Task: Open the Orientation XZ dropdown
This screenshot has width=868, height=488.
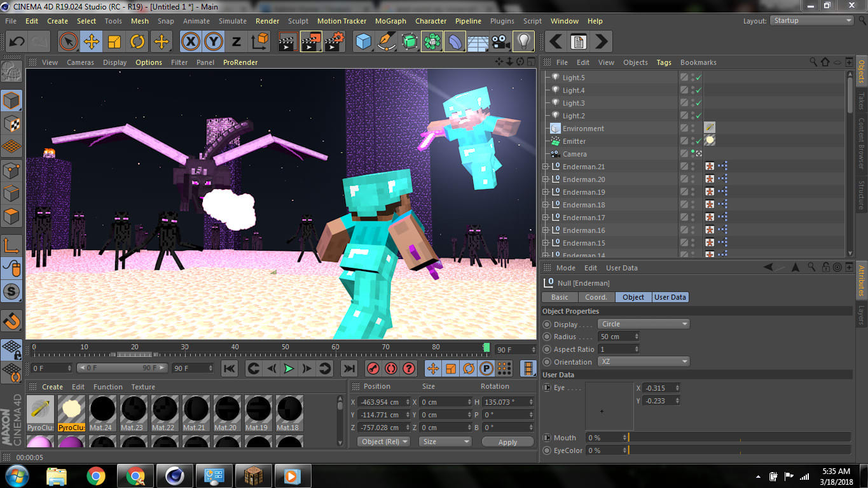Action: [643, 361]
